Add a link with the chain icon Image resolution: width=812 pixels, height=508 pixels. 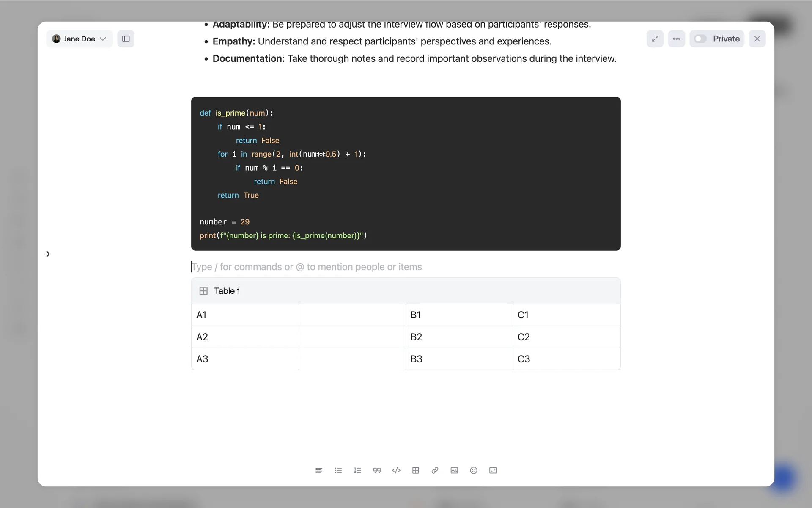[435, 470]
